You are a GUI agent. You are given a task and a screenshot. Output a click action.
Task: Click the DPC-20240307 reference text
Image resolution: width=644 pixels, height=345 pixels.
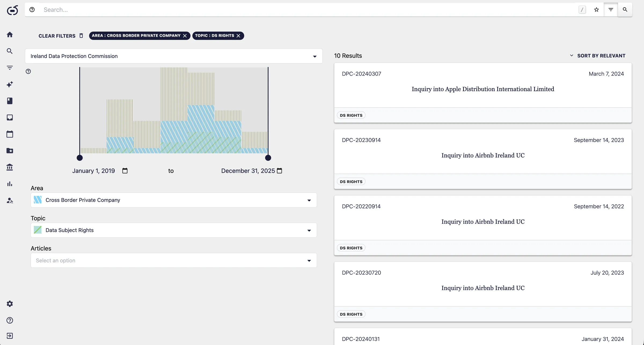(361, 74)
